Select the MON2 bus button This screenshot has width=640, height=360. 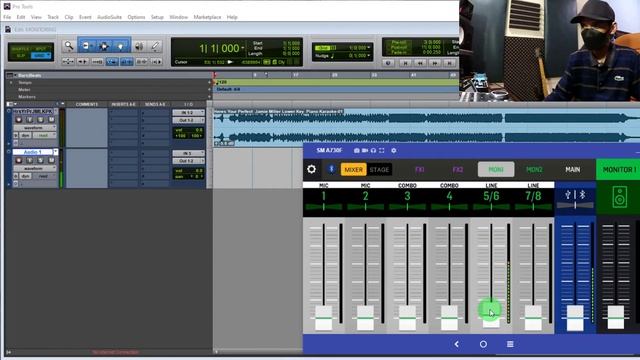point(534,169)
